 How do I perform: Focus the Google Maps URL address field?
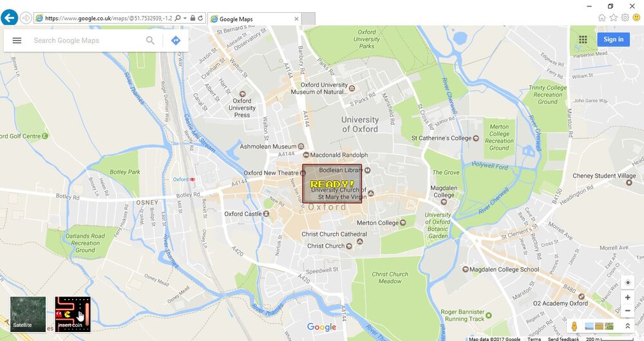coord(108,18)
